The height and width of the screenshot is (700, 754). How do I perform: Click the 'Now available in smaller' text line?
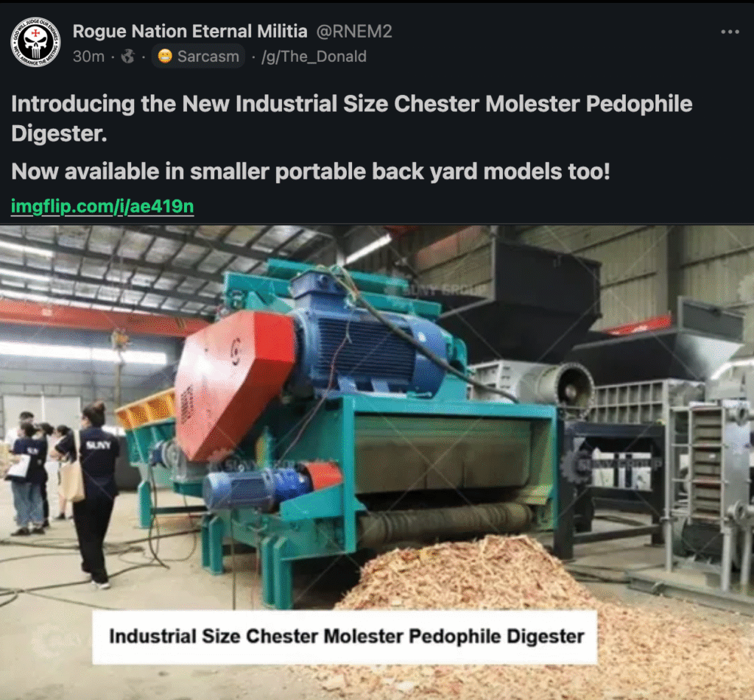[x=311, y=172]
